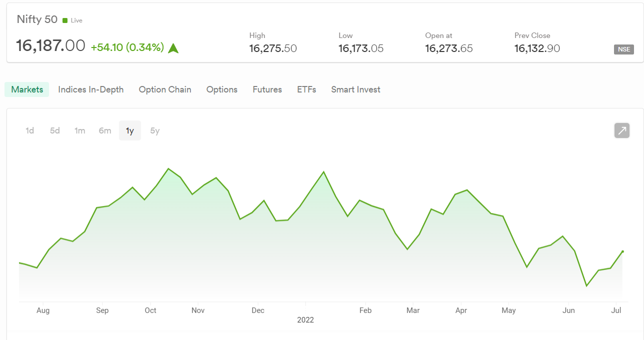Click the Feb label on chart axis
The height and width of the screenshot is (340, 644).
pyautogui.click(x=365, y=310)
